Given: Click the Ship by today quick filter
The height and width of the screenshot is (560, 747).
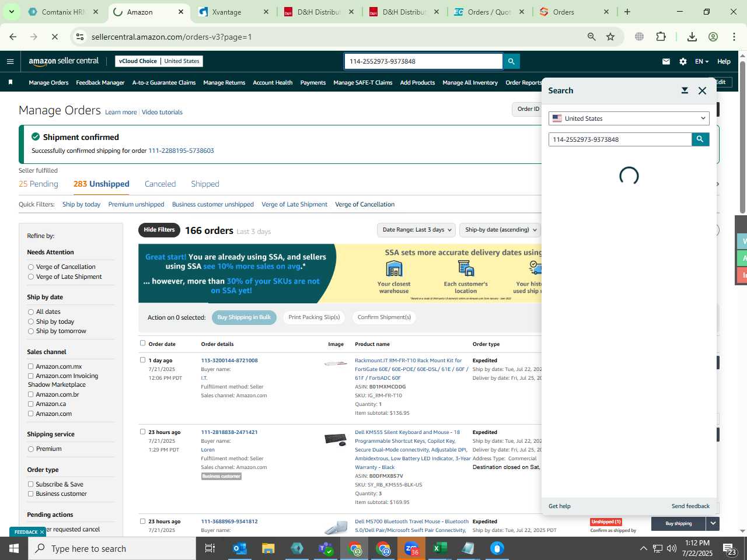Looking at the screenshot, I should click(x=81, y=204).
